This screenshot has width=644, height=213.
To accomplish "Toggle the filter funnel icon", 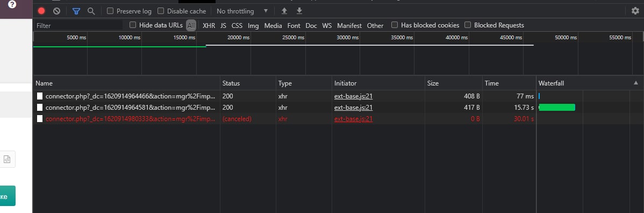I will click(76, 11).
